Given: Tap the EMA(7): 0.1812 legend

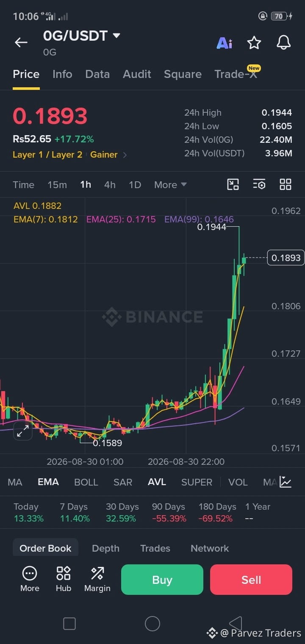Looking at the screenshot, I should coord(46,219).
